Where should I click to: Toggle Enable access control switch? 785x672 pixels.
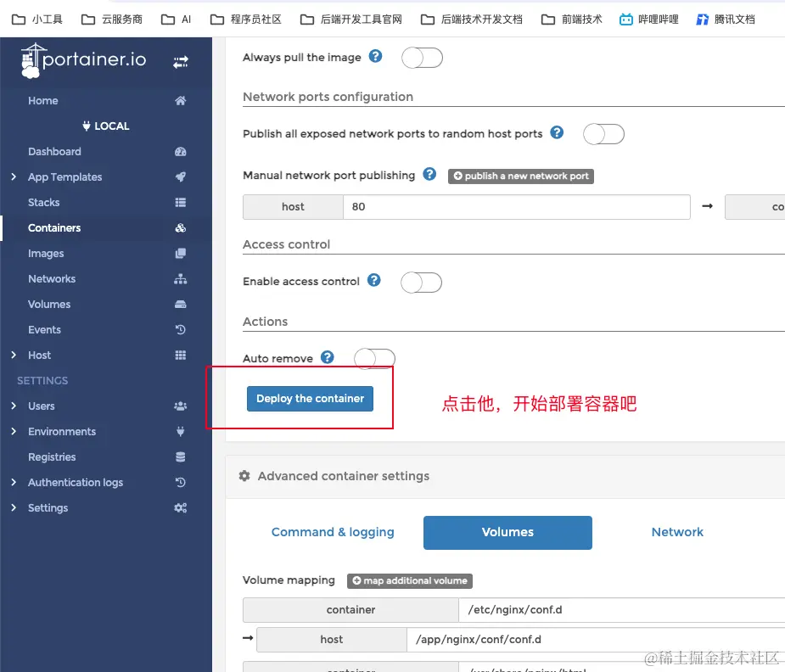pos(421,283)
